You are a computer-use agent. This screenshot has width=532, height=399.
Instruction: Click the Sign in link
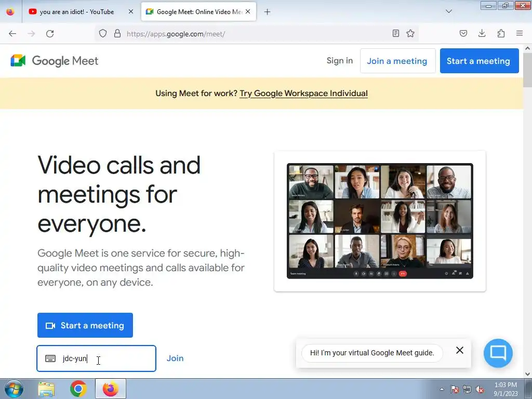coord(340,61)
